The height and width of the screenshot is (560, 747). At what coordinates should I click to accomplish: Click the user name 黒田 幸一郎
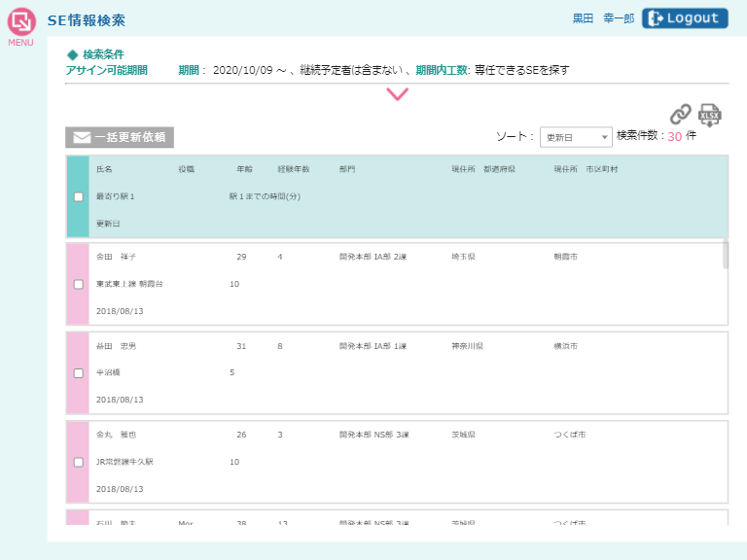click(602, 18)
